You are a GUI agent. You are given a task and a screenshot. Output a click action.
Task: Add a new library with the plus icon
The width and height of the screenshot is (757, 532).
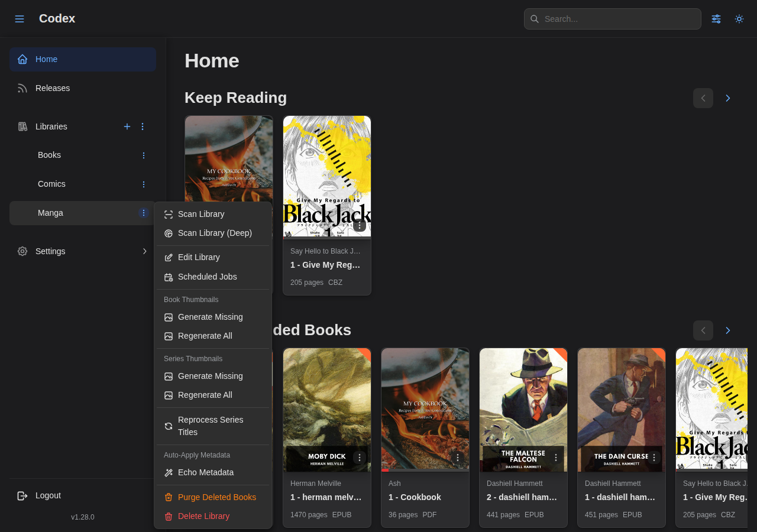127,126
